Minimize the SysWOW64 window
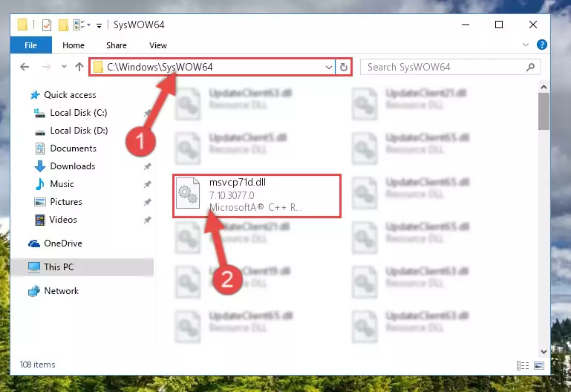This screenshot has width=571, height=392. pos(466,24)
